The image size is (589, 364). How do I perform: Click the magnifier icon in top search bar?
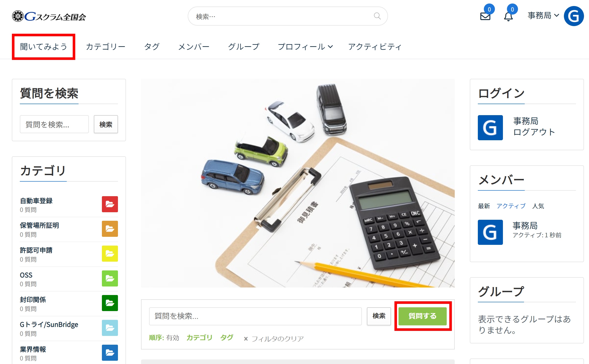(x=377, y=16)
